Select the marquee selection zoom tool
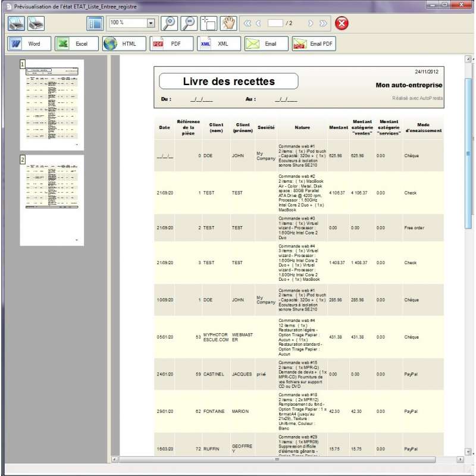This screenshot has height=476, width=476. 209,23
